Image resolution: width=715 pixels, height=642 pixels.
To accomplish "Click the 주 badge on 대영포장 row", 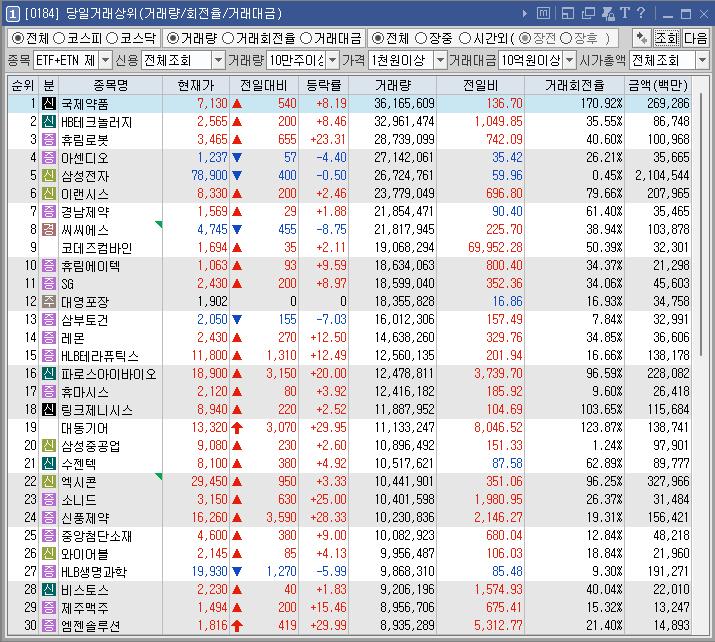I will (x=49, y=301).
